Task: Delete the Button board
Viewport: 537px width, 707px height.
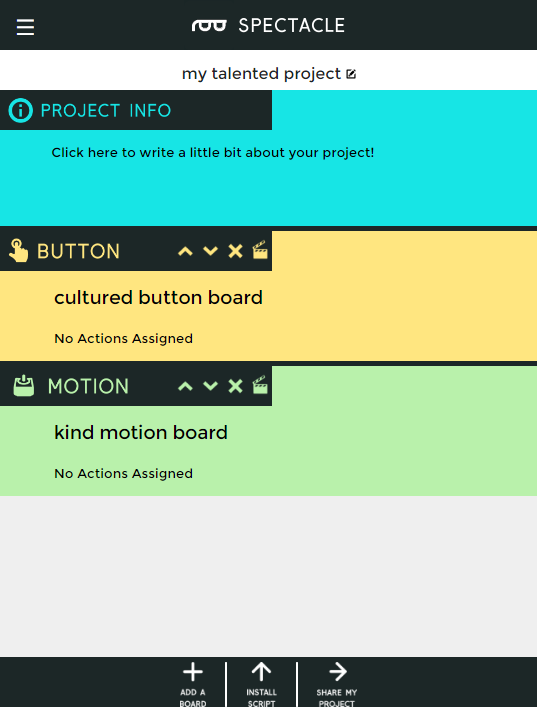Action: [x=235, y=251]
